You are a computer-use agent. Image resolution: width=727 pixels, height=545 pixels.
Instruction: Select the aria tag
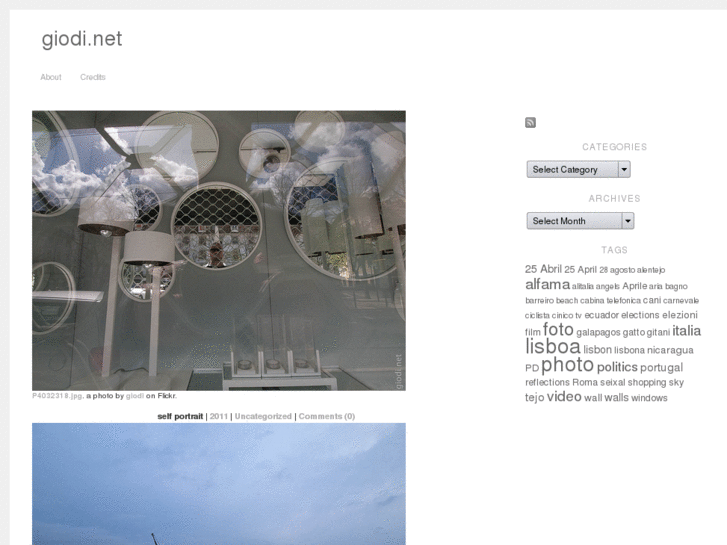(x=656, y=287)
